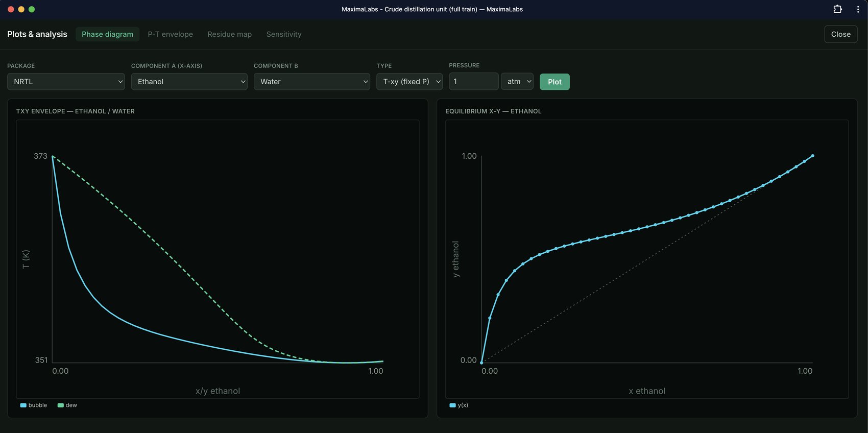This screenshot has height=433, width=868.
Task: Open the T-xy (fixed P) type dropdown
Action: 409,82
